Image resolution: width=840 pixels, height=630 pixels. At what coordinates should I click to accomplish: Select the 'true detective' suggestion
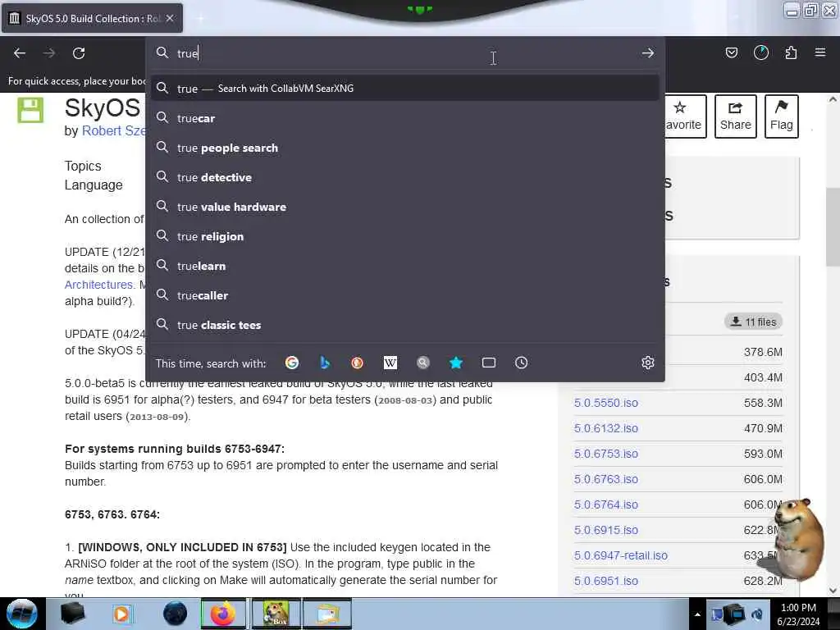pyautogui.click(x=404, y=177)
